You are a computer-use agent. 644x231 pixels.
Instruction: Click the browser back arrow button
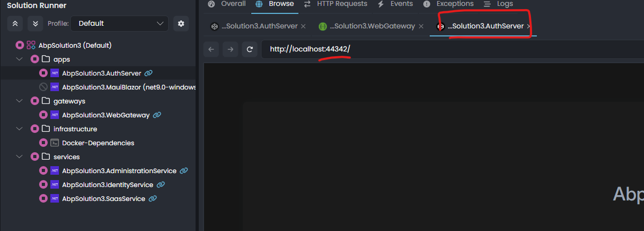(x=211, y=49)
